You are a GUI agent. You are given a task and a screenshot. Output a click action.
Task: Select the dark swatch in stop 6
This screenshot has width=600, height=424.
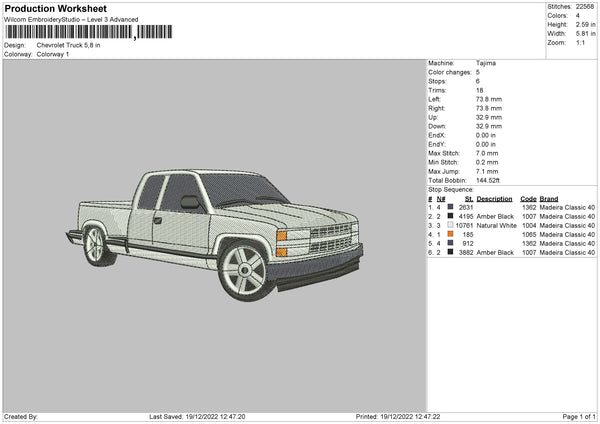450,252
